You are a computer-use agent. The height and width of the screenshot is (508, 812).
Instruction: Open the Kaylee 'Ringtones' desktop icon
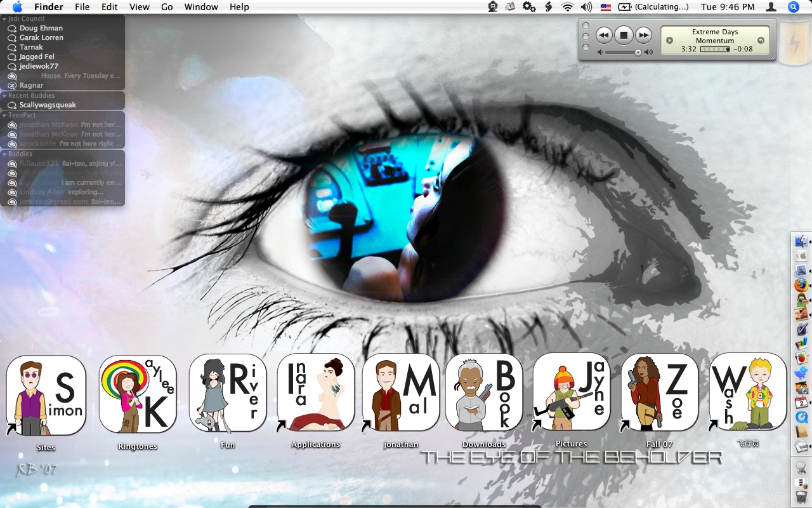tap(138, 394)
